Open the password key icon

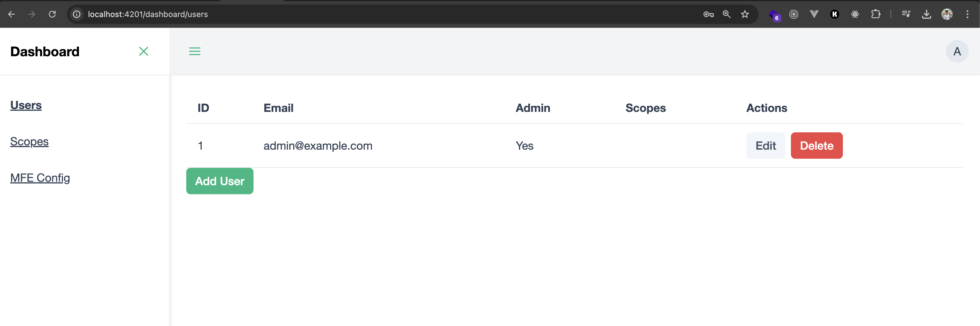point(708,14)
